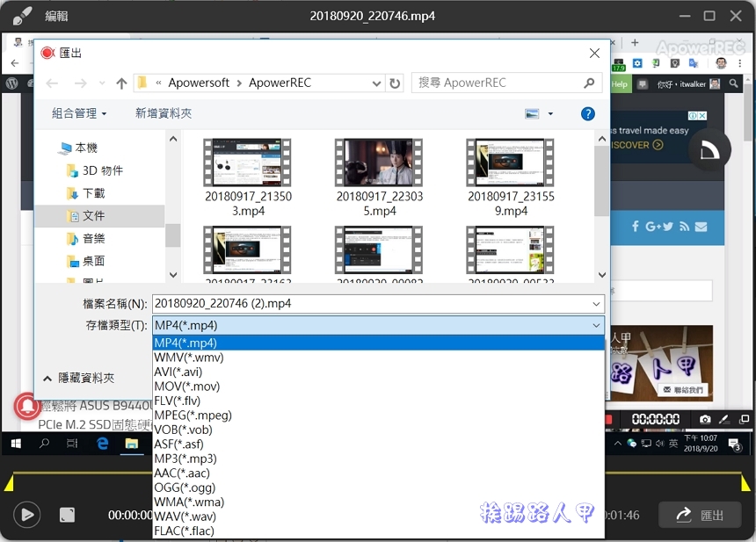Image resolution: width=756 pixels, height=542 pixels.
Task: Select video 20180917_213503.mp4 thumbnail
Action: click(x=248, y=163)
